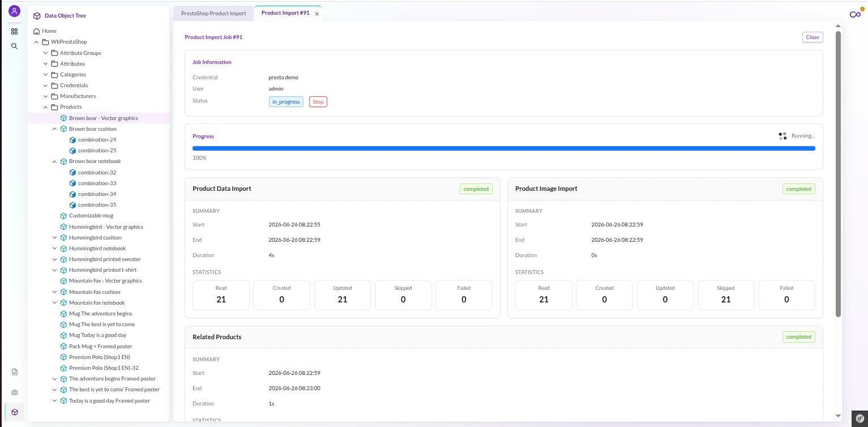Open the camera icon in lower sidebar
Image resolution: width=868 pixels, height=427 pixels.
(15, 392)
